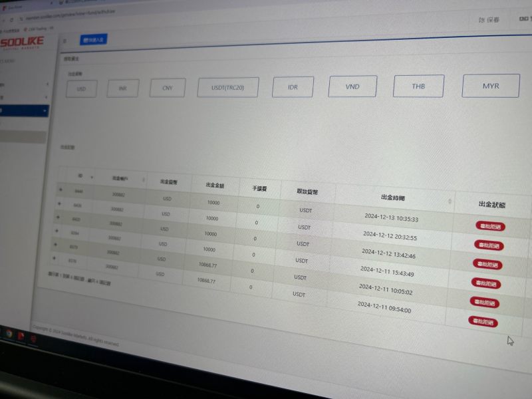Select the Soolike browser tab
The image size is (532, 399).
(13, 7)
